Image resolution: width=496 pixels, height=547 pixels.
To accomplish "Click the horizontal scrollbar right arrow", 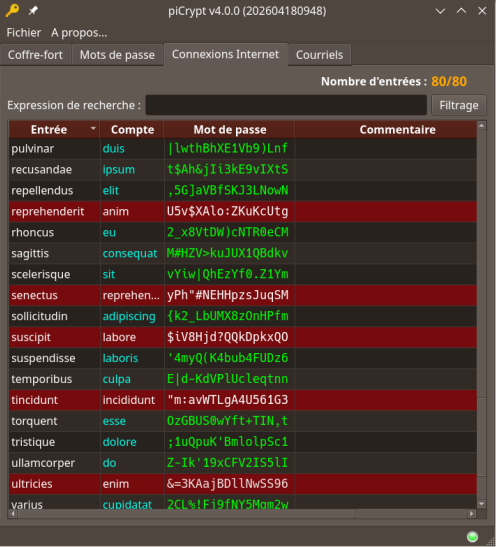I will (x=472, y=514).
